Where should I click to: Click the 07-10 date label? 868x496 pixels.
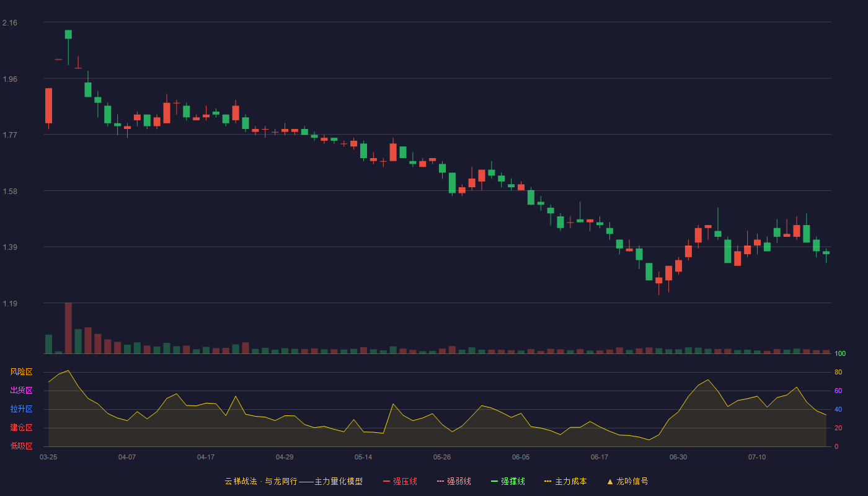(x=757, y=457)
